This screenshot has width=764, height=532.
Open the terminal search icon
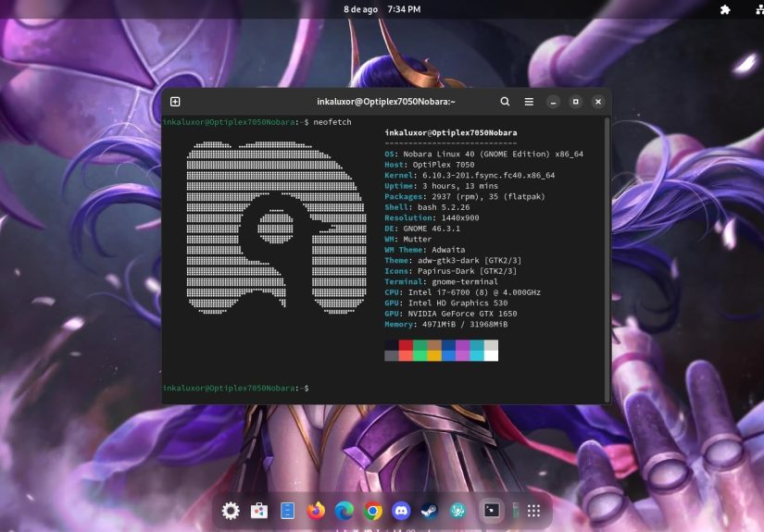[505, 101]
